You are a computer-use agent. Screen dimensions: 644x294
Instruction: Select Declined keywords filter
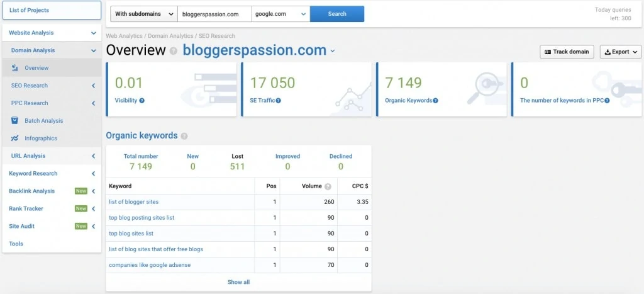[x=341, y=162]
